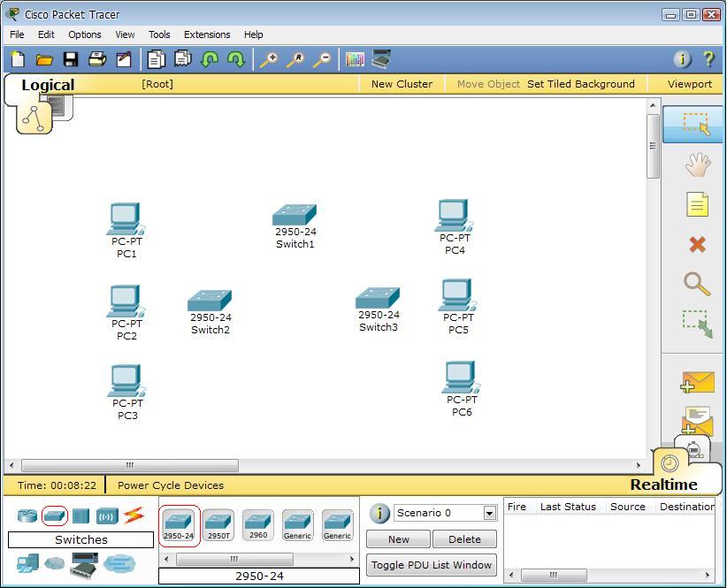Pick the Place Note tool

click(697, 204)
